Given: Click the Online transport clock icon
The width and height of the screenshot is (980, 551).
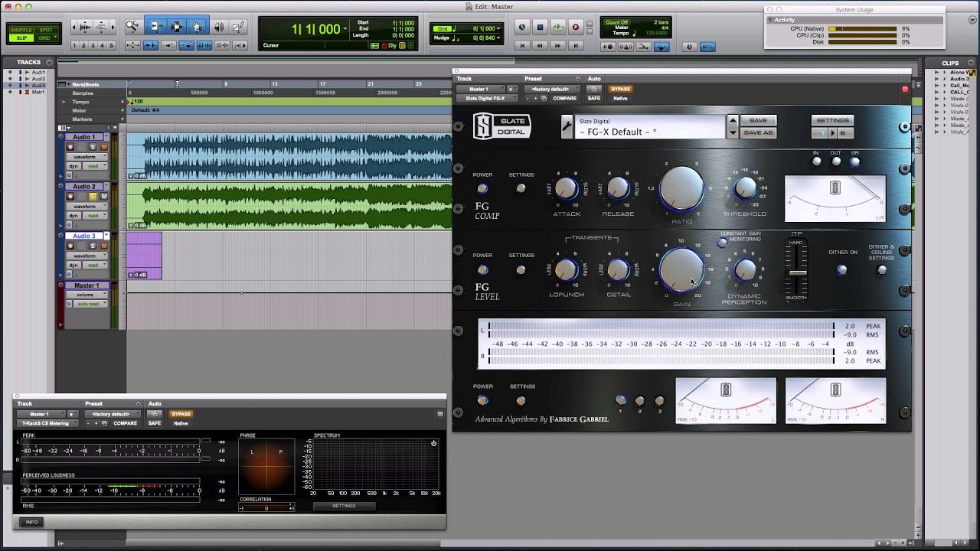Looking at the screenshot, I should tap(522, 27).
